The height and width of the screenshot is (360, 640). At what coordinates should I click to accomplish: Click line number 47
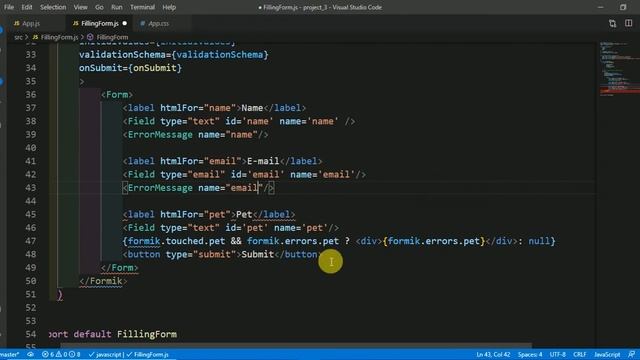coord(31,241)
